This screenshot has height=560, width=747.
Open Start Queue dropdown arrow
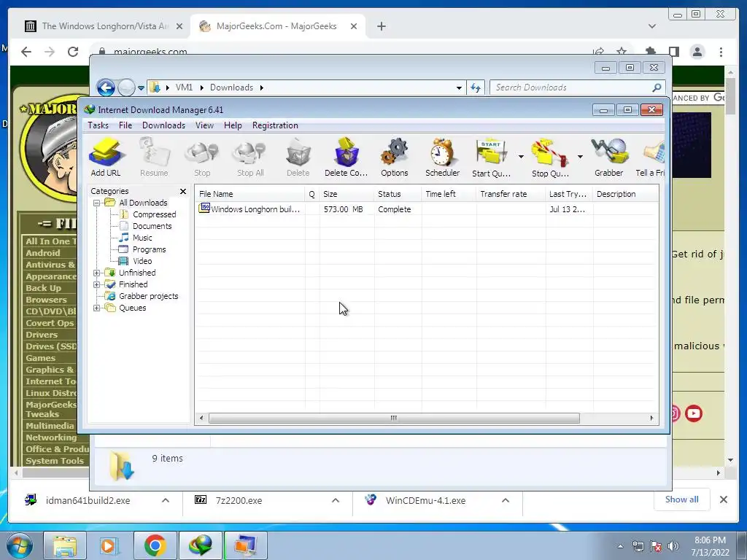pyautogui.click(x=521, y=157)
